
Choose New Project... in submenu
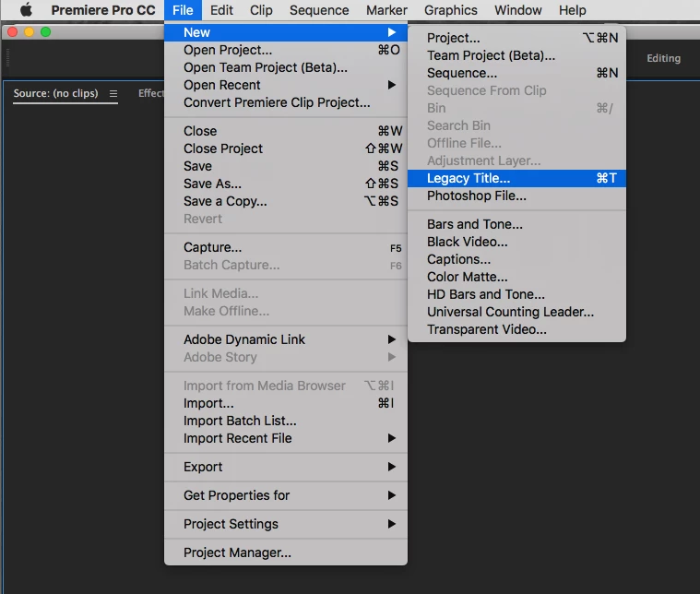click(x=517, y=38)
